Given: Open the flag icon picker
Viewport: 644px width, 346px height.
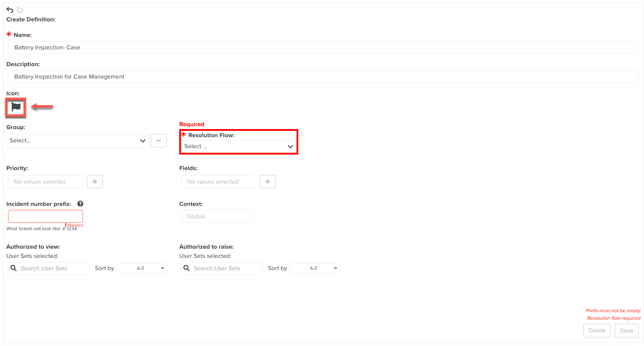Looking at the screenshot, I should pos(16,107).
